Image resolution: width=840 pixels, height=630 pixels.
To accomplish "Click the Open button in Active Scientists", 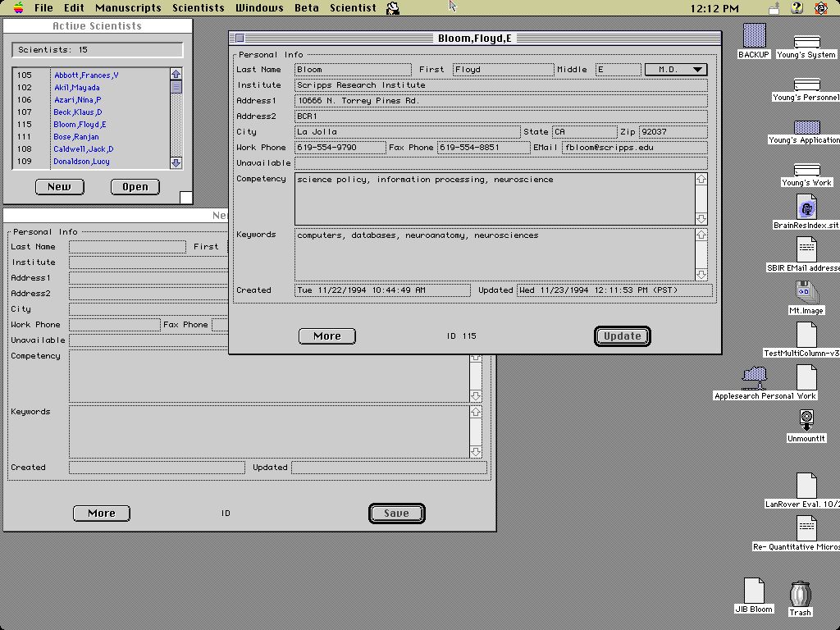I will [x=135, y=187].
